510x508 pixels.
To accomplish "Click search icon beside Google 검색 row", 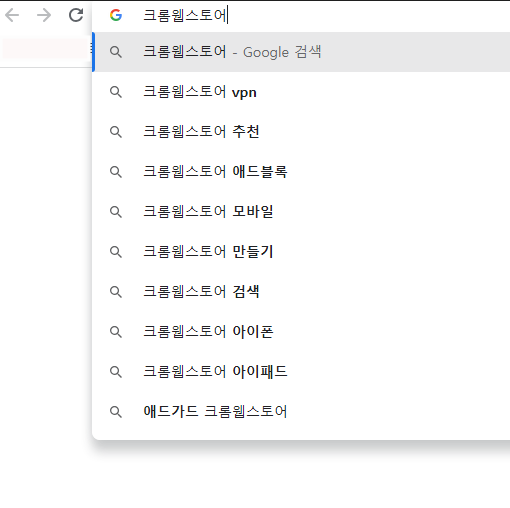I will [116, 52].
